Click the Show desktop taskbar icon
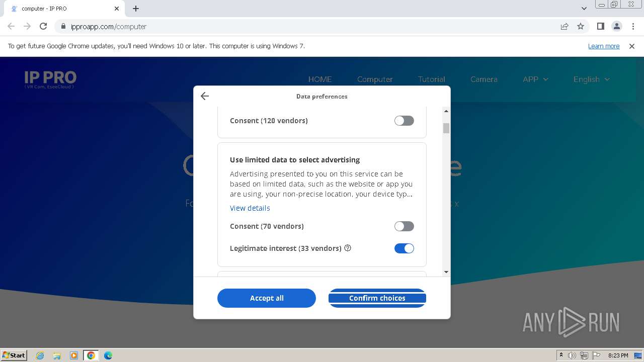 pyautogui.click(x=638, y=355)
